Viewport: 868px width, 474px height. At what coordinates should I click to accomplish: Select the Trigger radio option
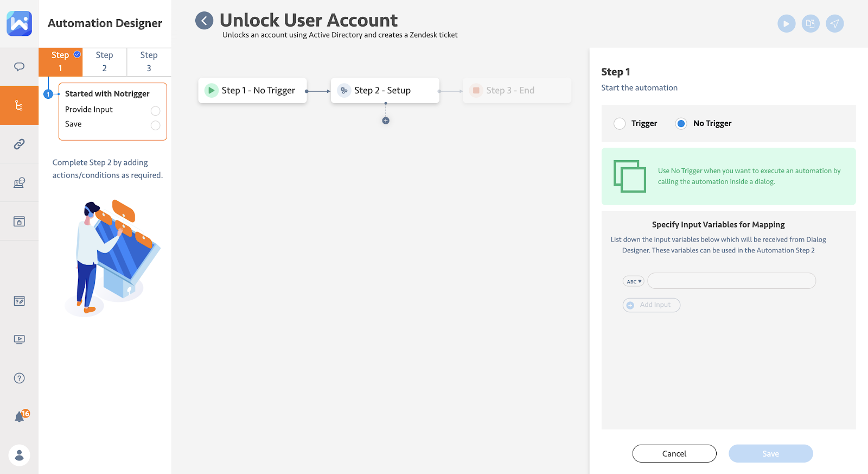pos(620,124)
